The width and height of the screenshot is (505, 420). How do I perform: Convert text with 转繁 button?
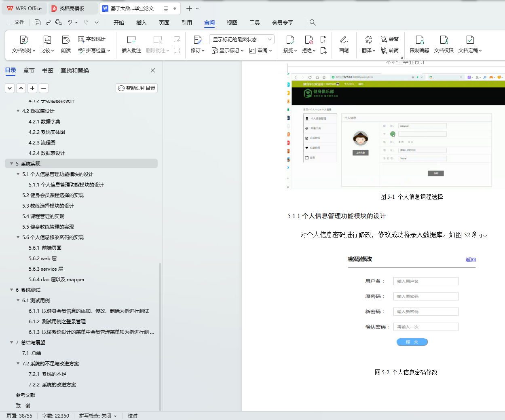point(390,39)
